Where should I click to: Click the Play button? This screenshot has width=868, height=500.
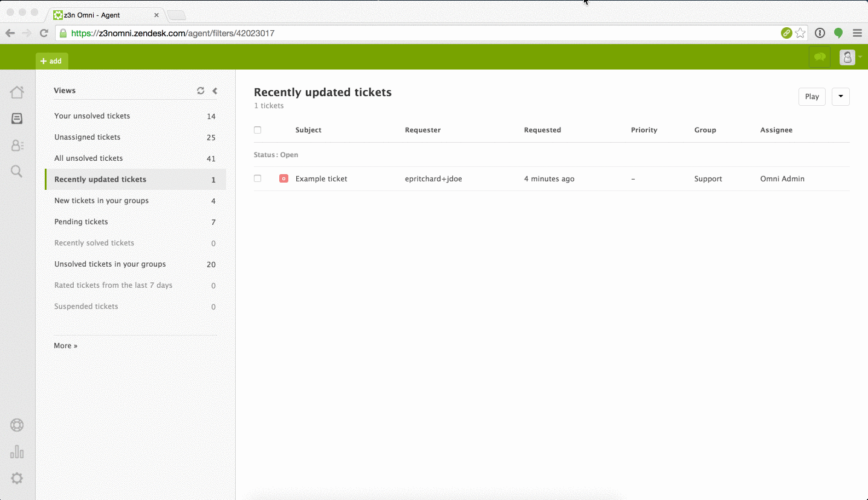coord(812,96)
